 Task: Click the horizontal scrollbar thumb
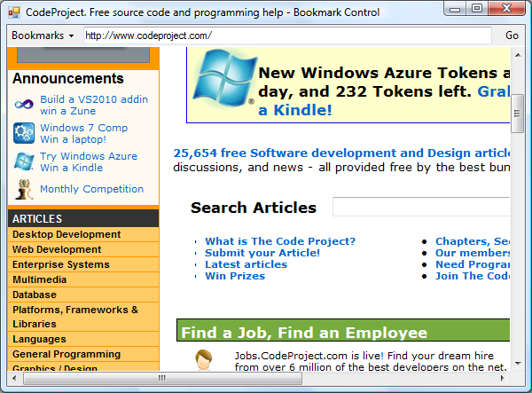tap(162, 378)
